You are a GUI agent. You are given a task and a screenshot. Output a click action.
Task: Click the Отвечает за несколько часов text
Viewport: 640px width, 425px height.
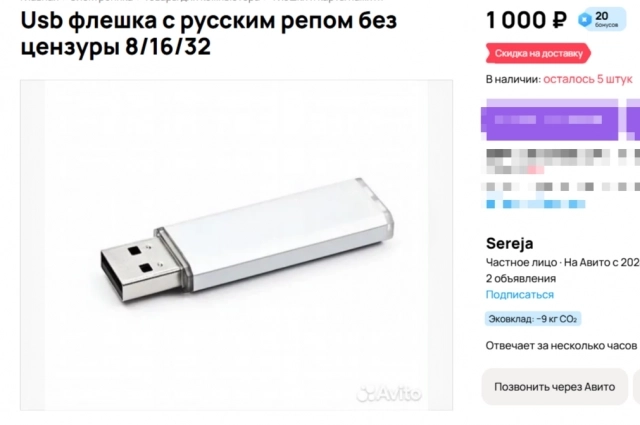click(x=561, y=346)
